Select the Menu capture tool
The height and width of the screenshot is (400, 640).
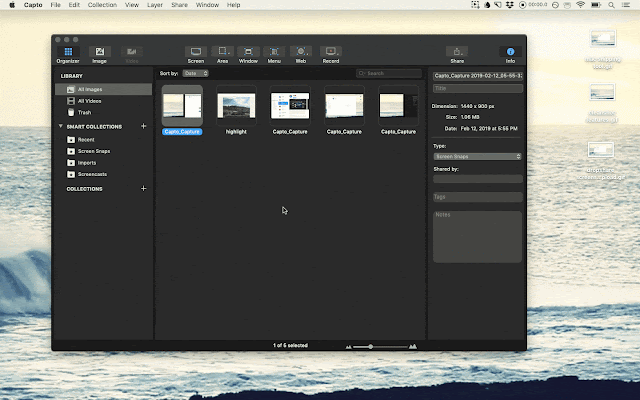coord(274,55)
